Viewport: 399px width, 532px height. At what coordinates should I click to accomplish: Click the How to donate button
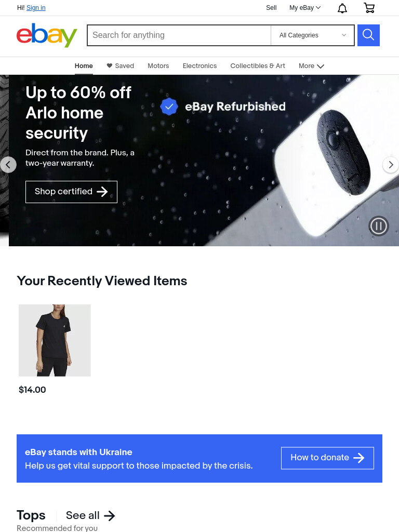[x=327, y=458]
